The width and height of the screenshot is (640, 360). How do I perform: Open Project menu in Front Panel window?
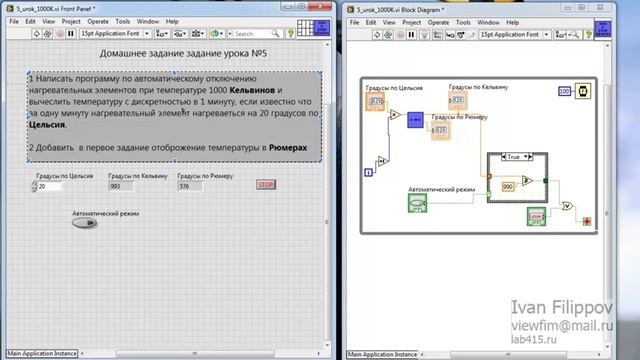click(71, 21)
